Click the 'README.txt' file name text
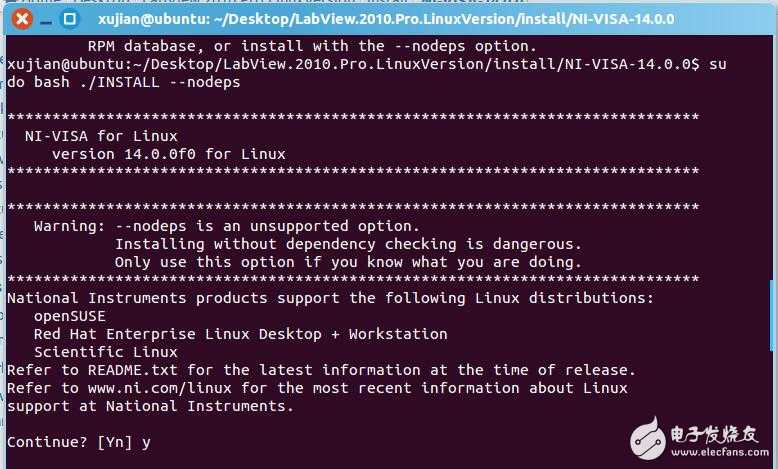778x469 pixels. (x=137, y=370)
